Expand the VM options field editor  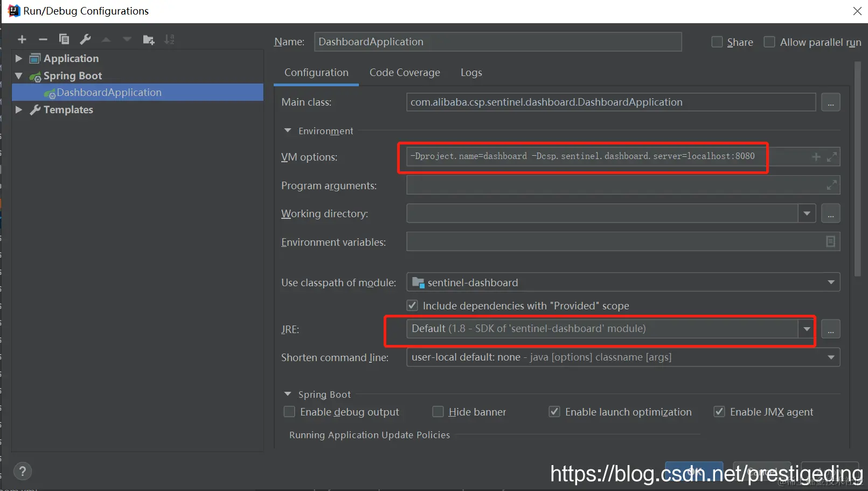click(x=832, y=157)
